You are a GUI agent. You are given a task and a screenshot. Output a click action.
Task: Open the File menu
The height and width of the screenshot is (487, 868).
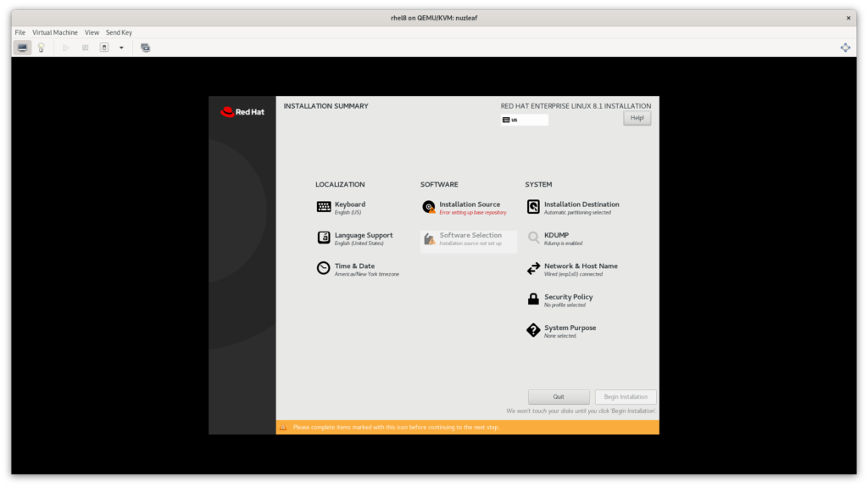(x=20, y=33)
